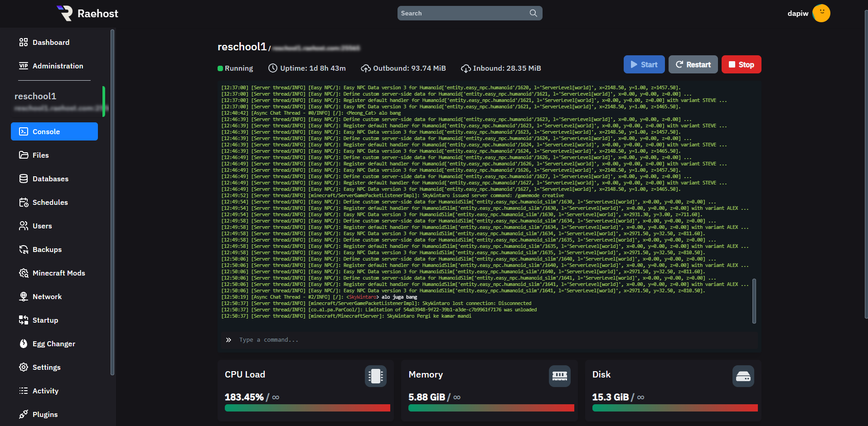Open the Databases page

[50, 179]
